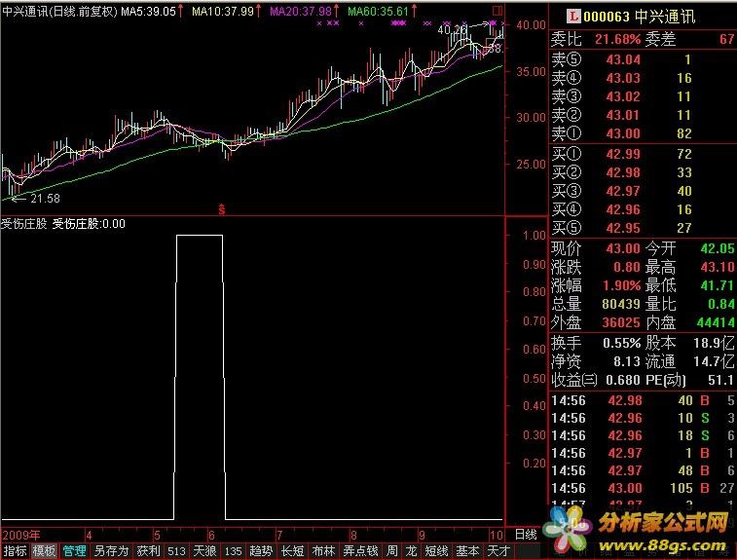Click stock code 000063 中兴通讯
737x560 pixels.
click(639, 17)
